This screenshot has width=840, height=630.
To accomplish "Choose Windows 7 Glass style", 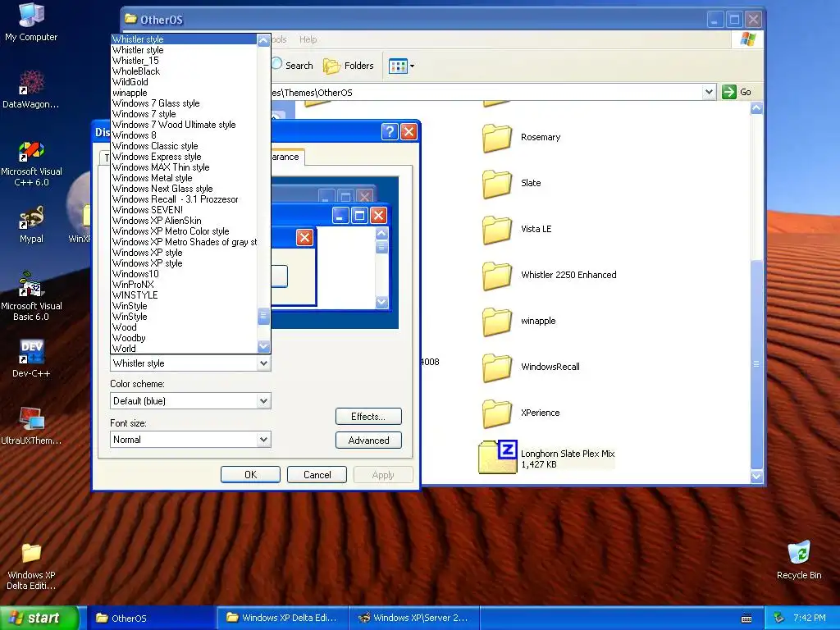I will (184, 103).
